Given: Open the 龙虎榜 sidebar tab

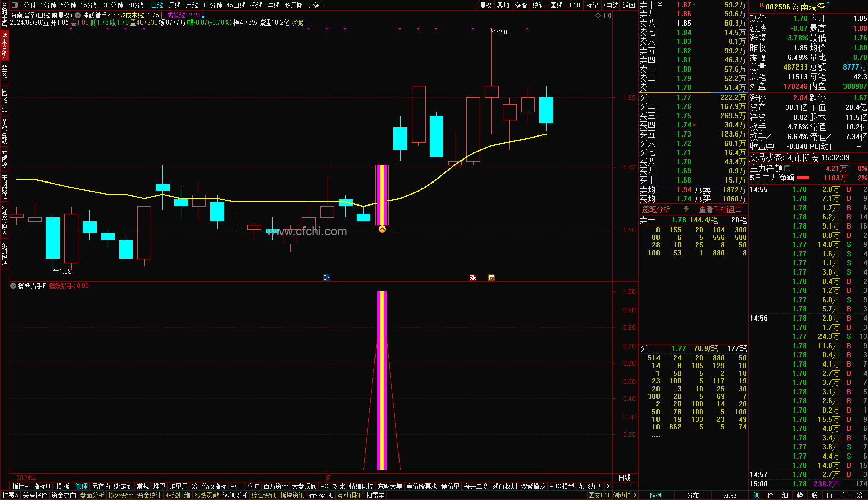Looking at the screenshot, I should pos(4,158).
